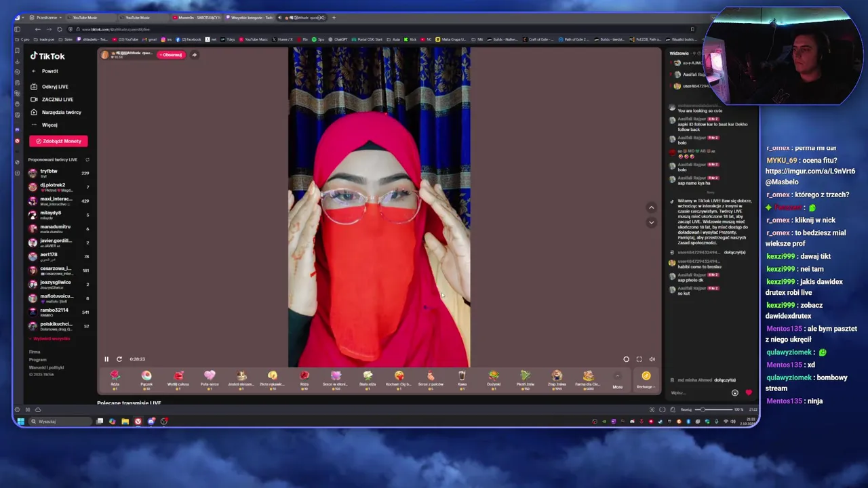
Task: Send the Kawa gift
Action: click(x=462, y=380)
